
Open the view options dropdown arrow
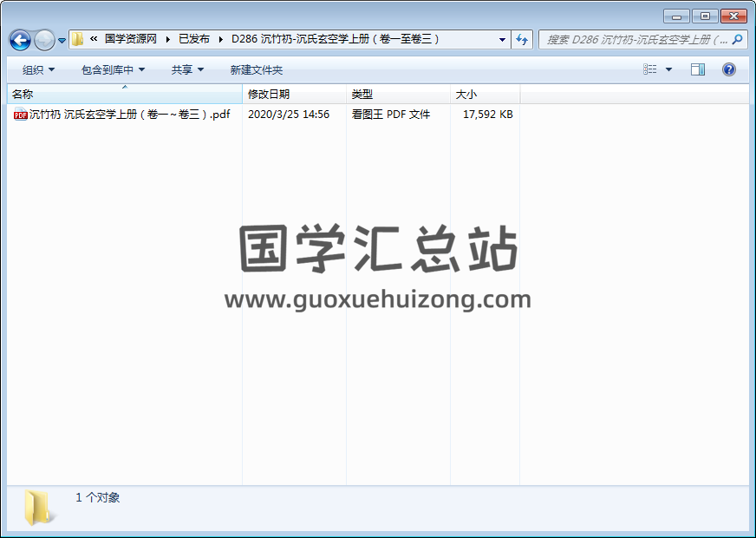[668, 69]
